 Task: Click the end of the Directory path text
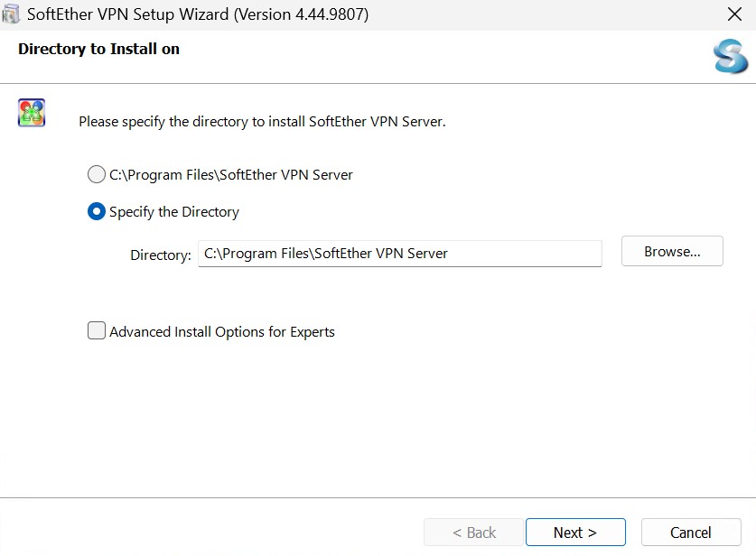[449, 254]
